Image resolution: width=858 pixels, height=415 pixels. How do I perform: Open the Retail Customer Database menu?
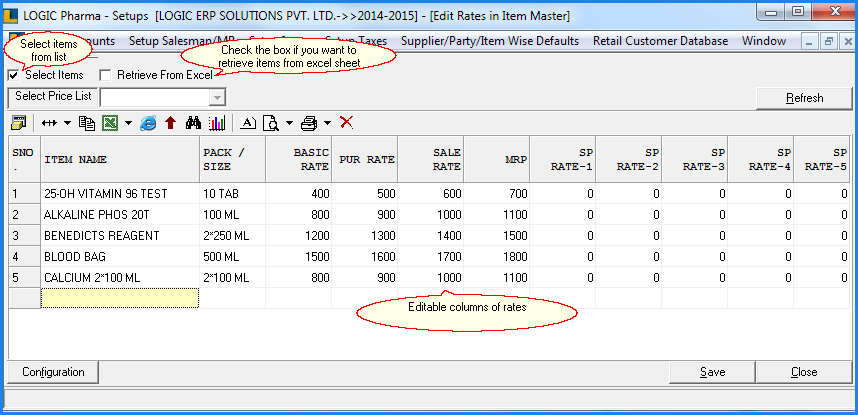tap(660, 41)
